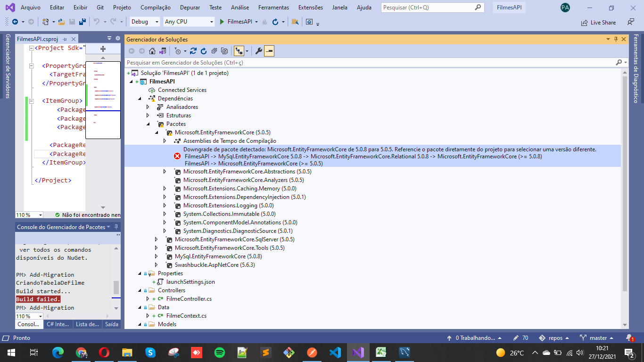Toggle auto-hide pin of Gerenciador de Soluções

click(x=616, y=40)
